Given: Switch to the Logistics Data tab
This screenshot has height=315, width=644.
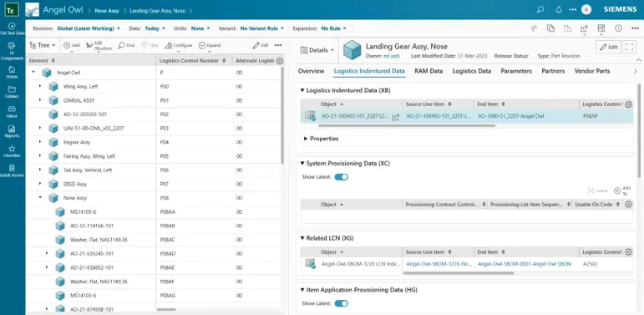Looking at the screenshot, I should 471,71.
